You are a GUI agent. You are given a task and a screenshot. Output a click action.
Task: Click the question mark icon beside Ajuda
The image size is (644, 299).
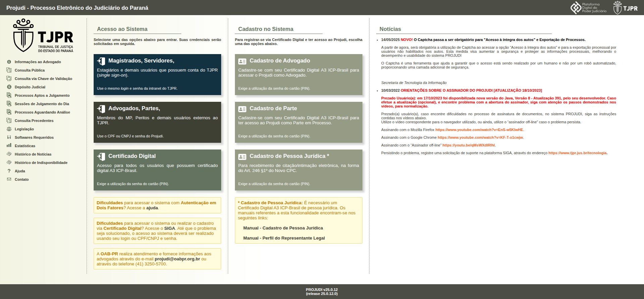(x=9, y=171)
